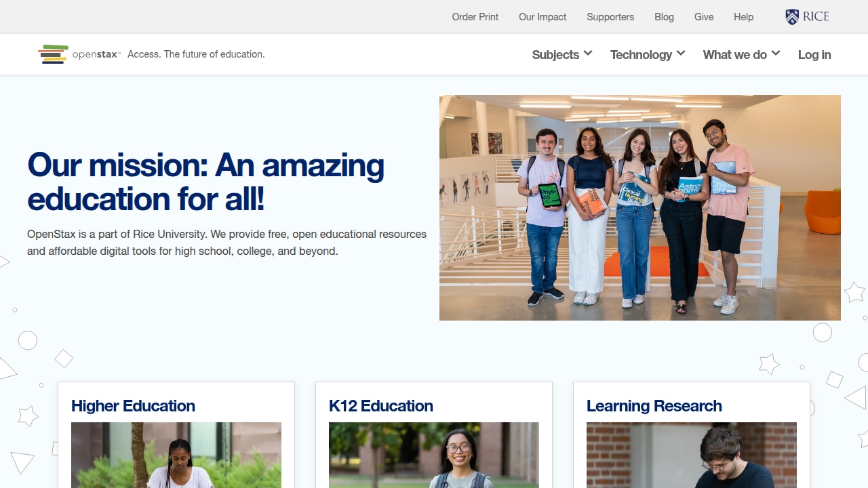Viewport: 868px width, 488px height.
Task: Open the Supporters page
Action: (x=610, y=17)
